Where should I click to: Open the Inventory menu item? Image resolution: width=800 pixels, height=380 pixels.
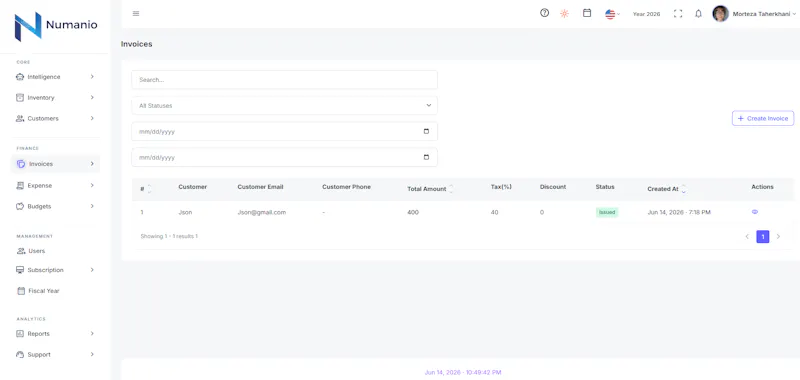pyautogui.click(x=55, y=97)
